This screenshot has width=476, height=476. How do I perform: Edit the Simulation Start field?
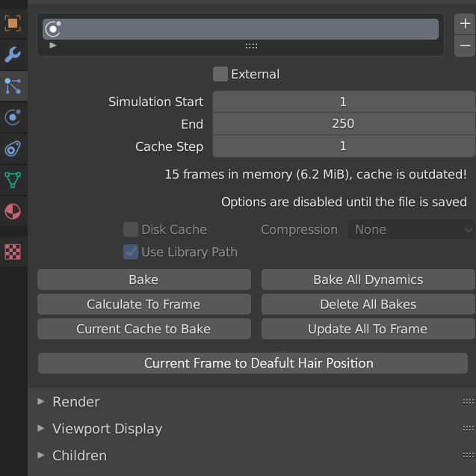tap(344, 102)
